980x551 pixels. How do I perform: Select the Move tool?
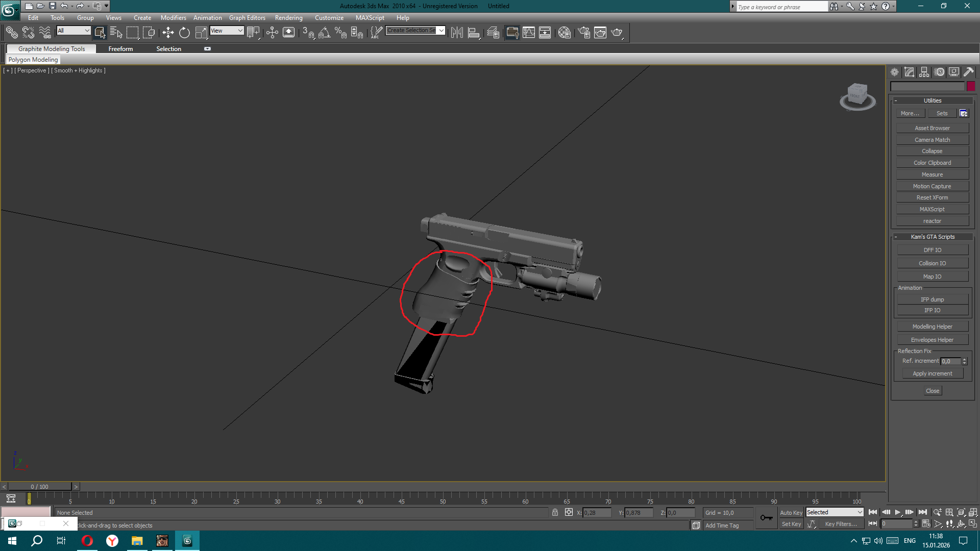(168, 33)
